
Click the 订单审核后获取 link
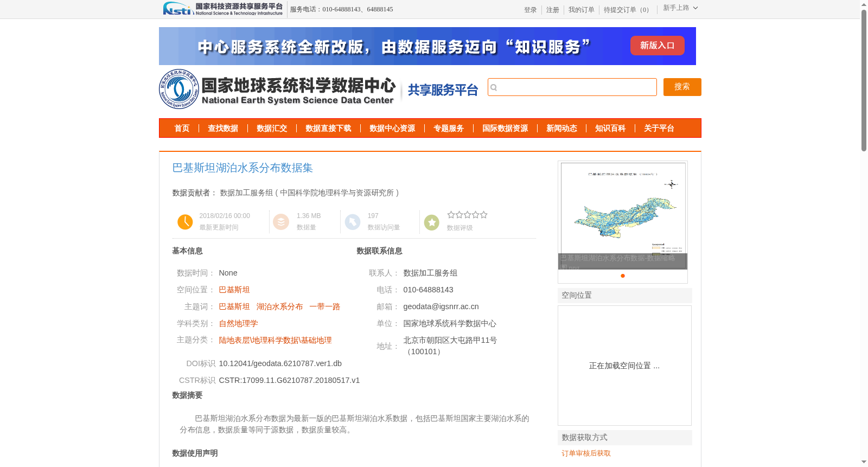point(586,453)
